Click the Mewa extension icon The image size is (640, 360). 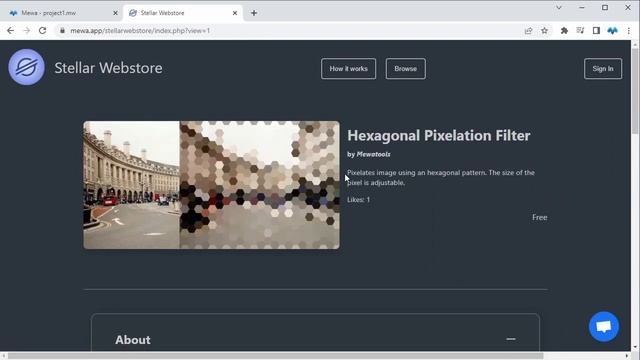point(612,31)
